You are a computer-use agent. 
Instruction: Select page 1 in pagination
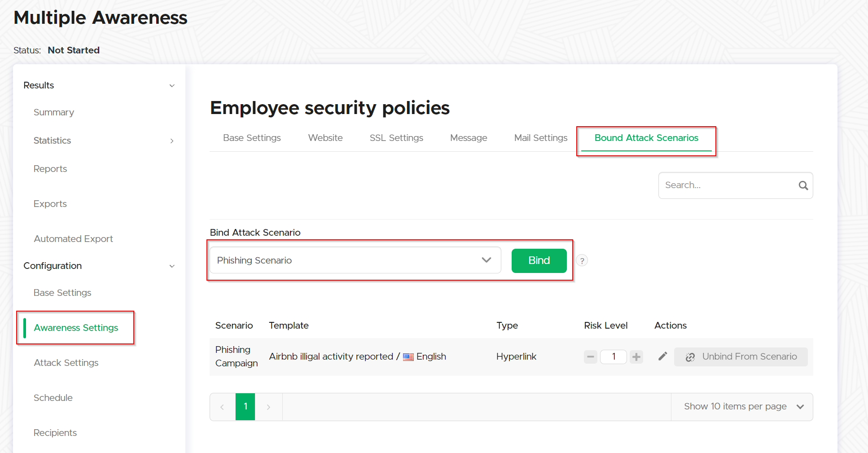point(245,407)
